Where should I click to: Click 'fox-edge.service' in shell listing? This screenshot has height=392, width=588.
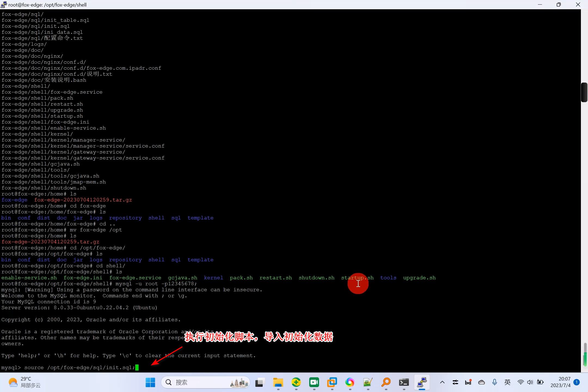coord(135,278)
